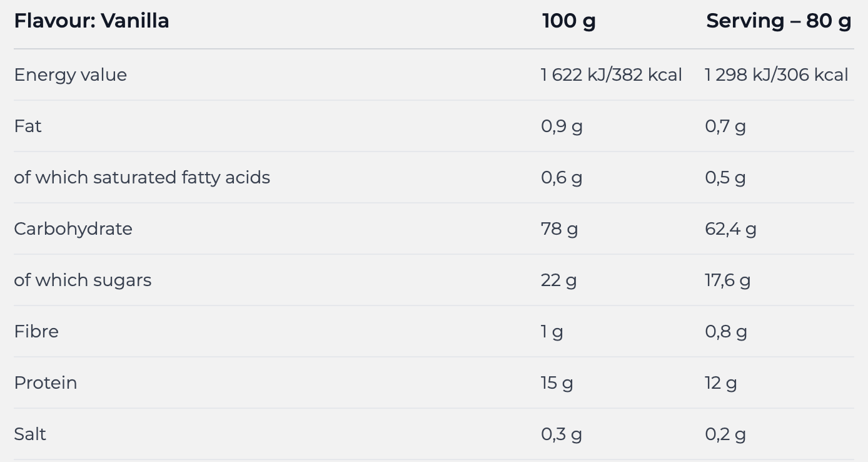Click the "Fat" row label
The image size is (868, 462).
(x=28, y=126)
